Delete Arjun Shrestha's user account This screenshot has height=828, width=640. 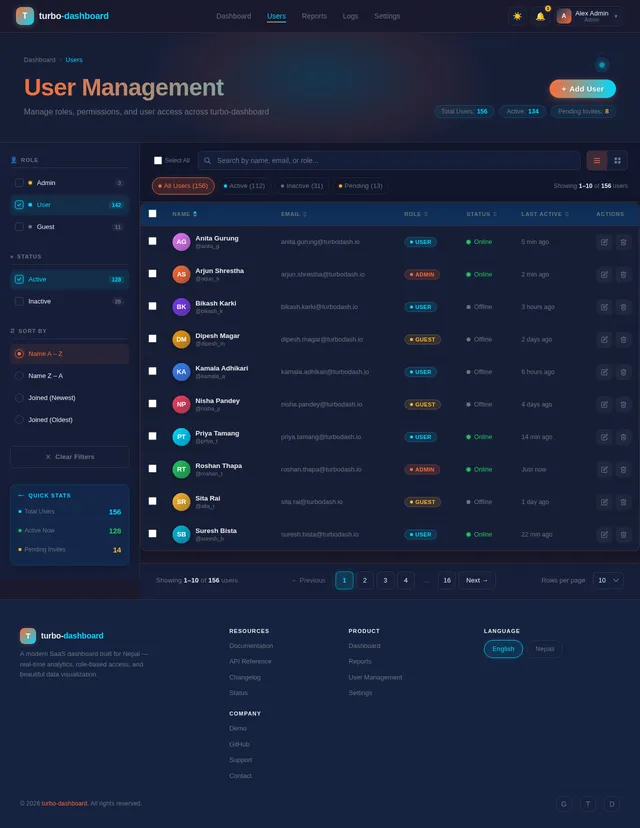[x=623, y=275]
